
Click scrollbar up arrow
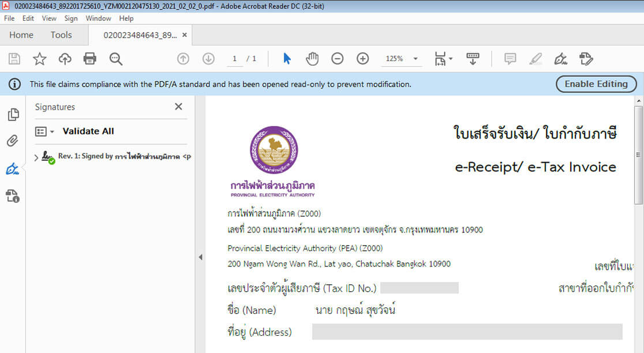pyautogui.click(x=638, y=100)
